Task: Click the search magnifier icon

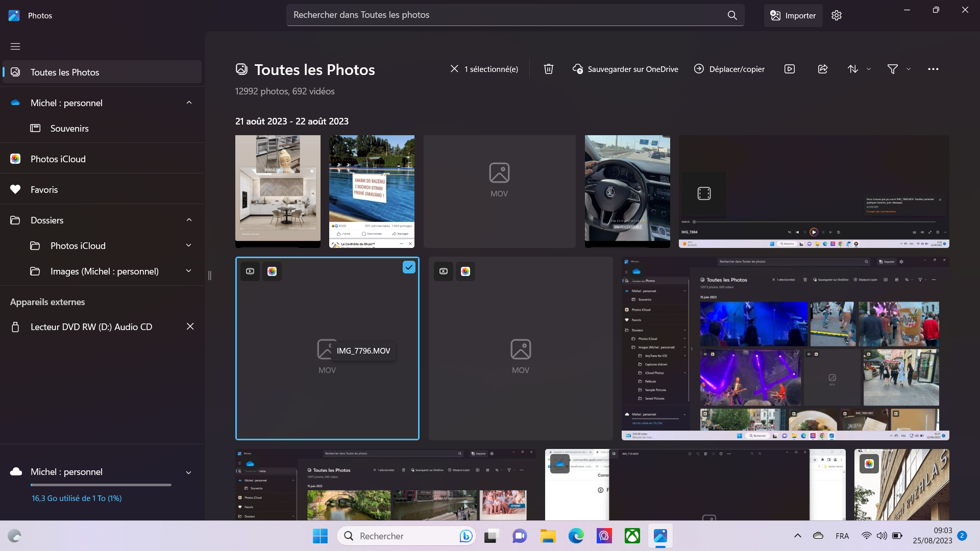Action: coord(732,15)
